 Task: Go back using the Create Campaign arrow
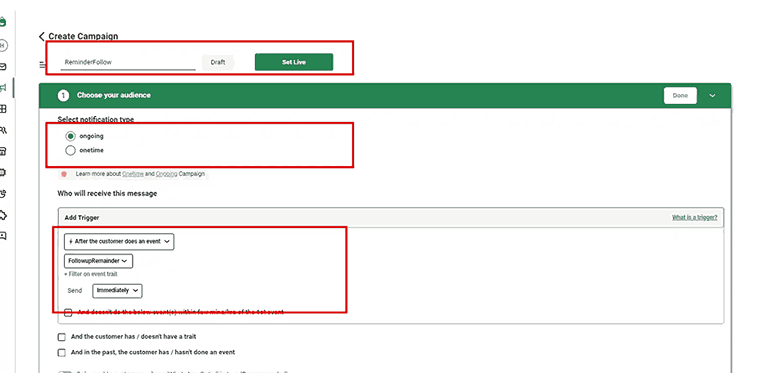click(x=42, y=36)
